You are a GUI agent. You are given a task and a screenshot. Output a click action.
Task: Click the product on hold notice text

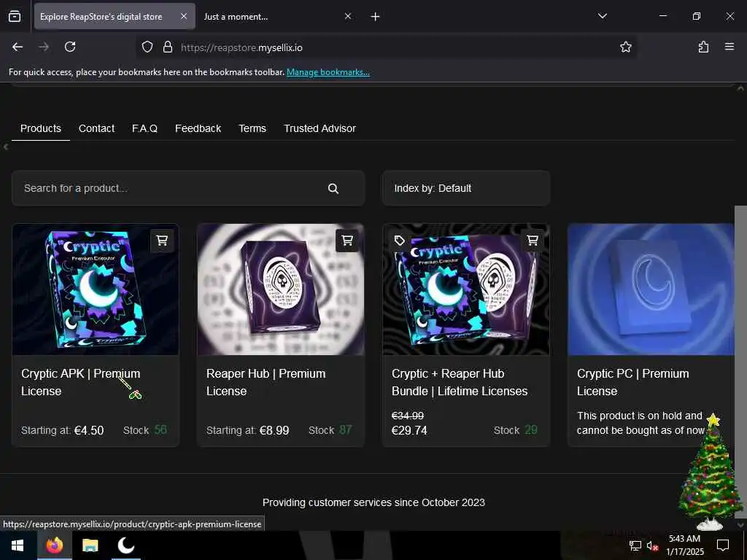640,423
